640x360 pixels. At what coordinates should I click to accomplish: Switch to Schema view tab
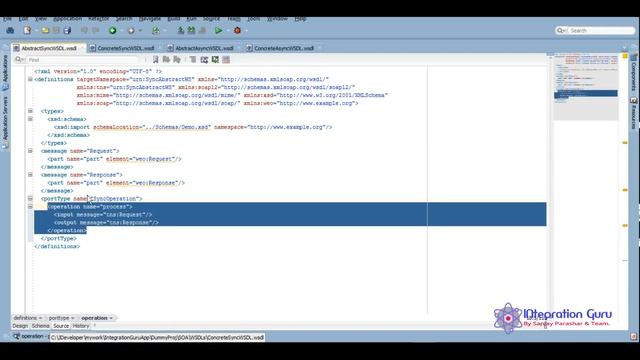(x=40, y=326)
